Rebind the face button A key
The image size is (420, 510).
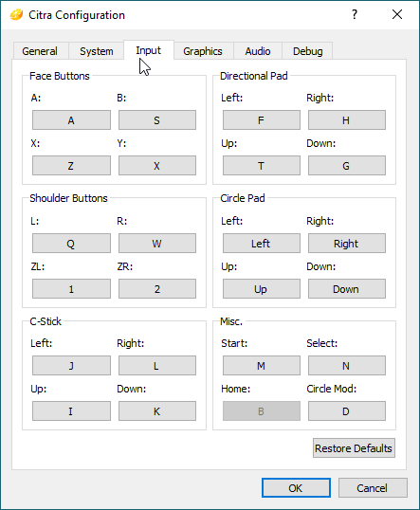pyautogui.click(x=71, y=120)
